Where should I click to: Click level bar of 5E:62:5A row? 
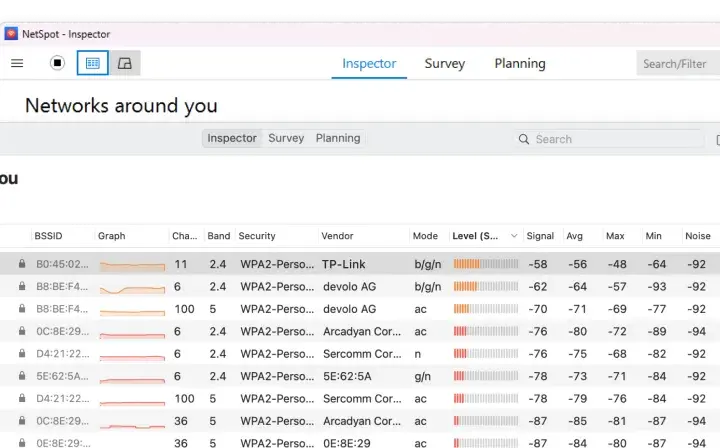(486, 376)
